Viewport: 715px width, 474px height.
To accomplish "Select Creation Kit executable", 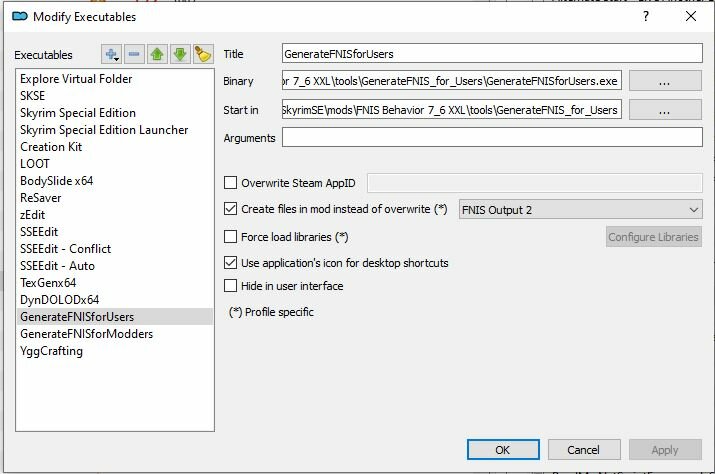I will pos(115,147).
